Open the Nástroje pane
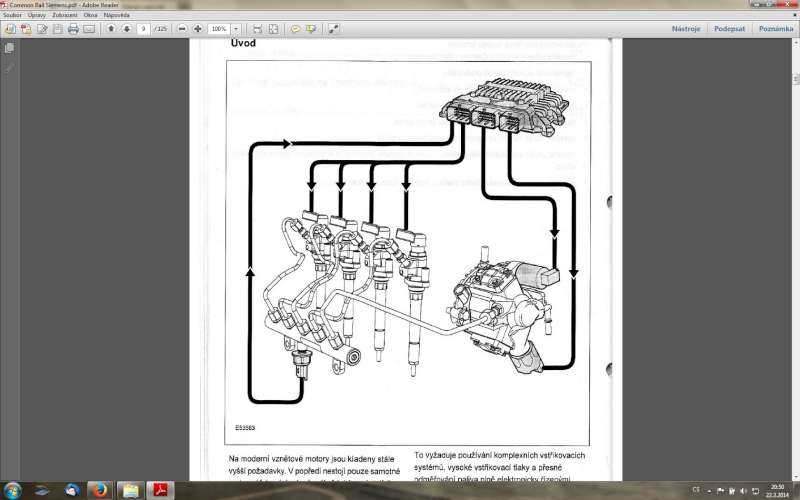Viewport: 800px width, 500px height. click(685, 29)
